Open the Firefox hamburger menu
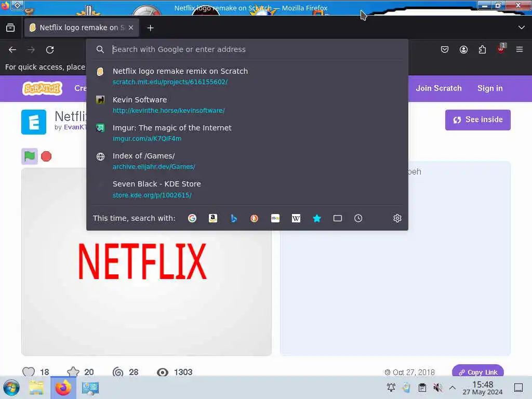Screen dimensions: 532x399 click(x=520, y=49)
